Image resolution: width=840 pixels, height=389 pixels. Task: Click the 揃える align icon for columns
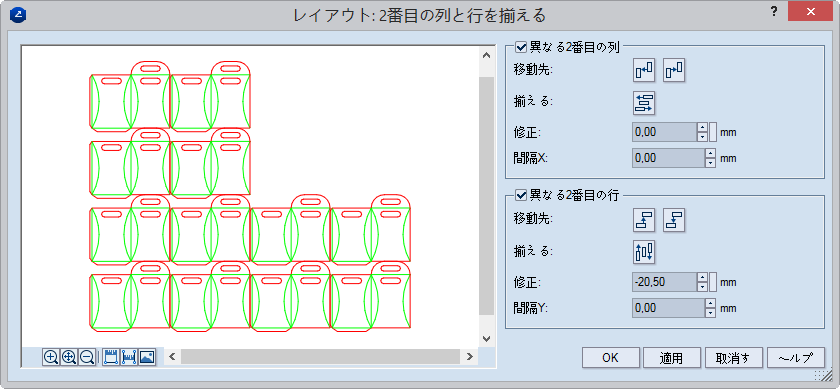coord(644,102)
